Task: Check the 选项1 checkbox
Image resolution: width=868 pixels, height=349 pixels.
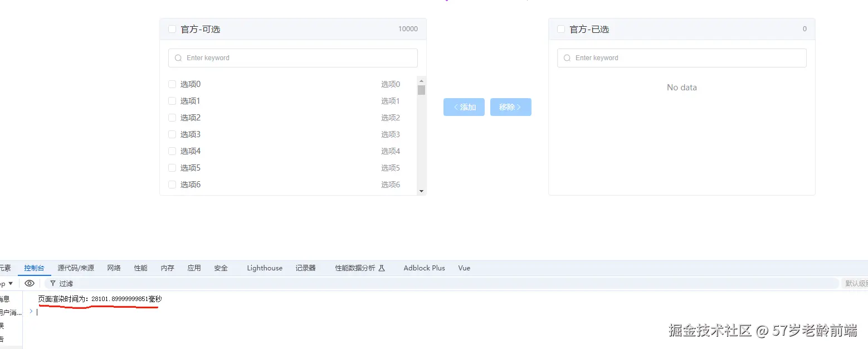Action: click(172, 101)
